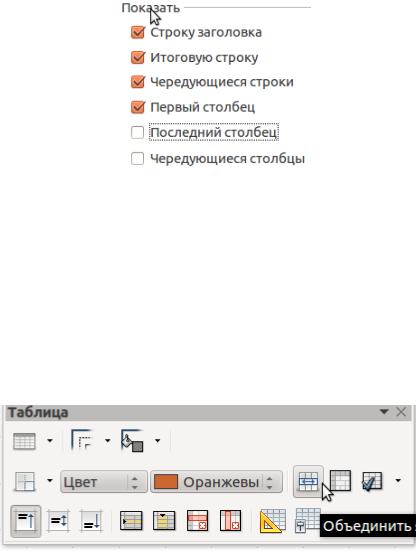Viewport: 416px width, 551px height.
Task: Align cell content to bottom
Action: click(x=91, y=520)
